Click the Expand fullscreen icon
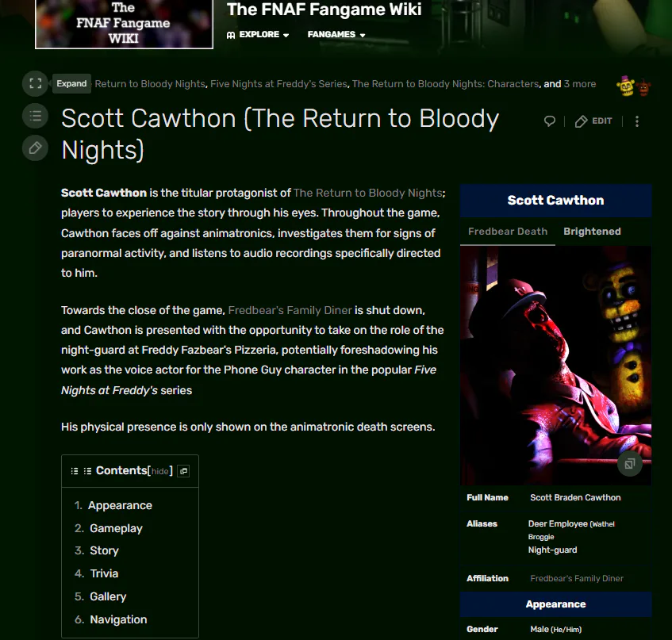This screenshot has width=672, height=640. (35, 83)
